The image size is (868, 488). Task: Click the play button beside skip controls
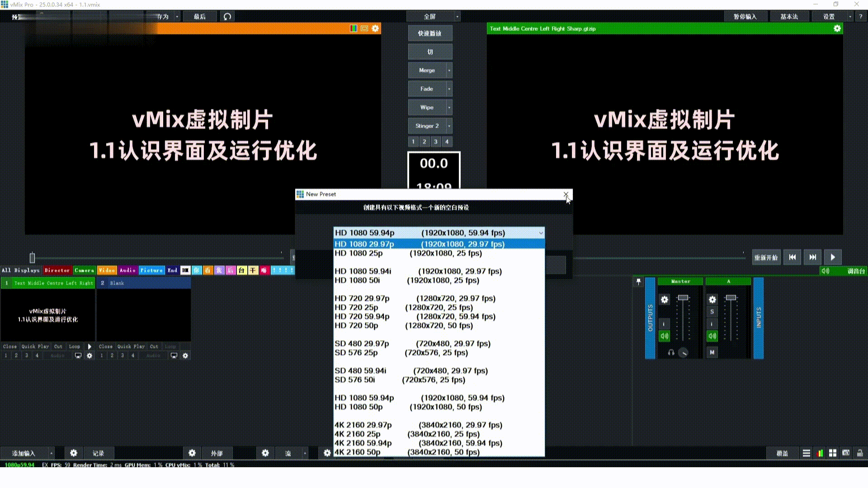tap(833, 257)
